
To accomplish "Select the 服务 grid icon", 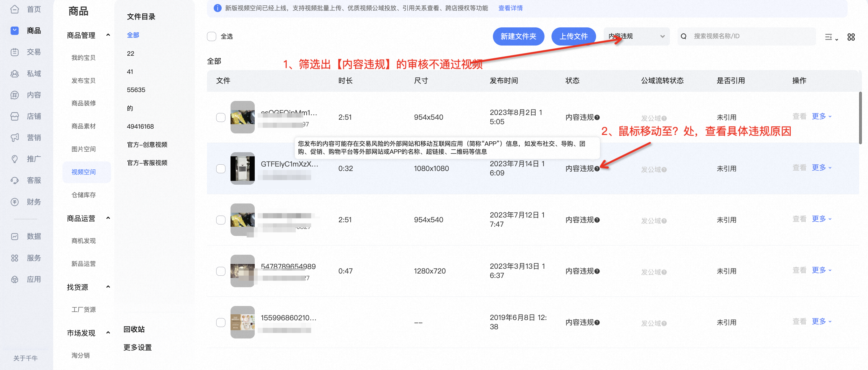I will click(x=15, y=258).
